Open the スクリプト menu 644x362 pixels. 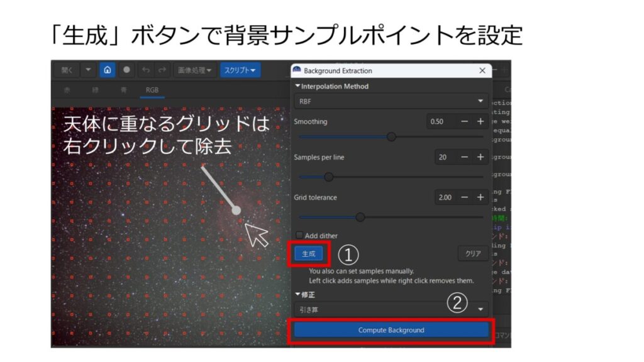pyautogui.click(x=240, y=70)
